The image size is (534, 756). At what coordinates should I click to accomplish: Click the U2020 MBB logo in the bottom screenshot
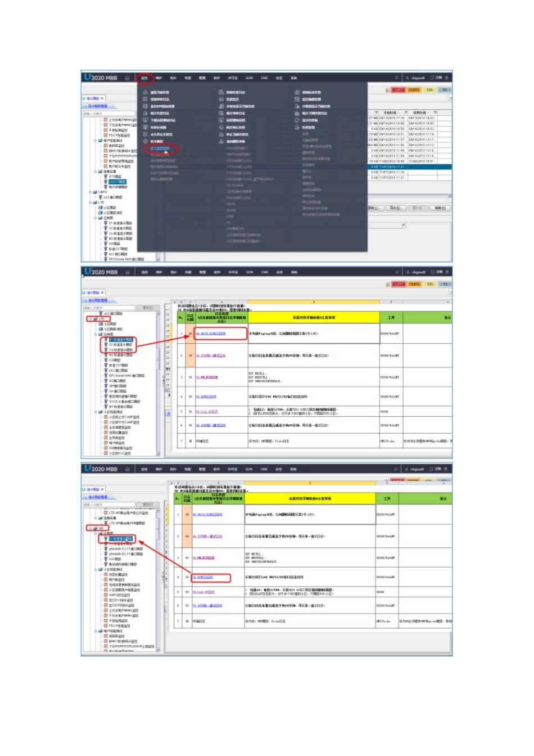[101, 469]
